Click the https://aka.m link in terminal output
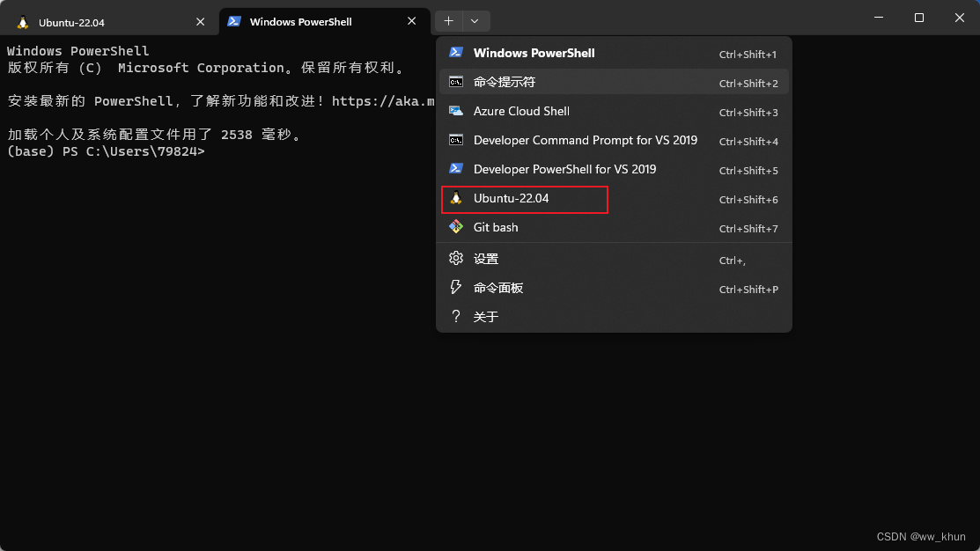Image resolution: width=980 pixels, height=551 pixels. 383,101
